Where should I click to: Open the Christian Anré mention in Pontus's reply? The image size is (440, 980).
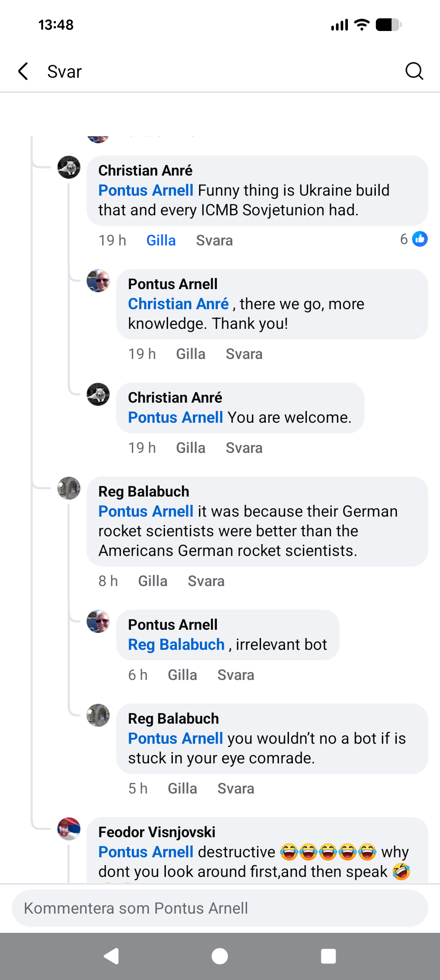(x=178, y=304)
